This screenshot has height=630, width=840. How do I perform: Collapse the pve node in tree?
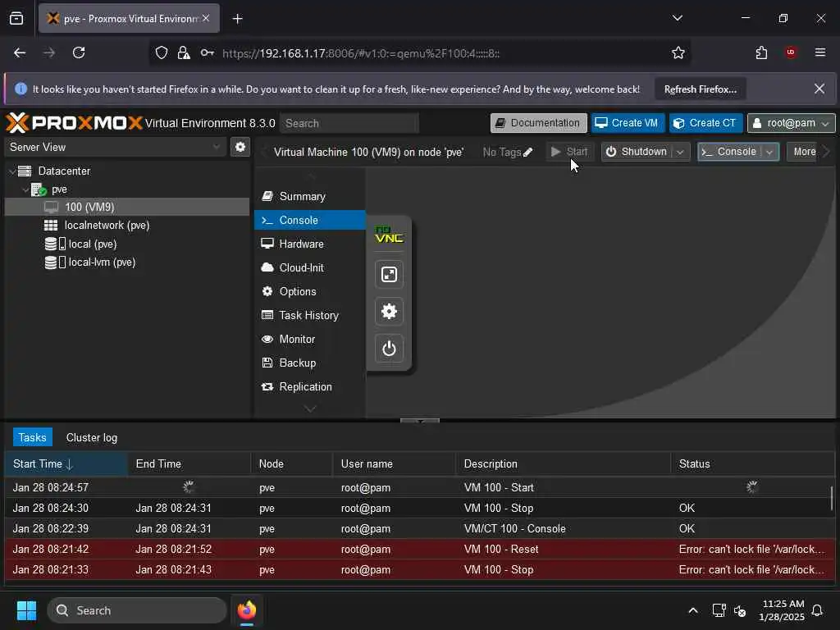click(25, 189)
